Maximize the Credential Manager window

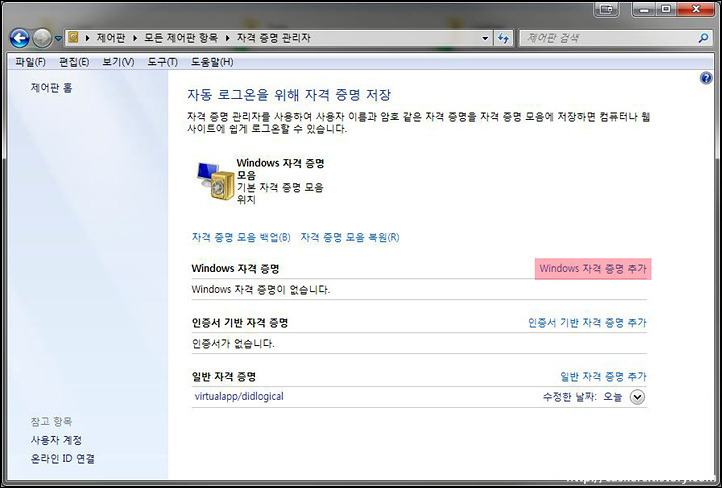(666, 9)
